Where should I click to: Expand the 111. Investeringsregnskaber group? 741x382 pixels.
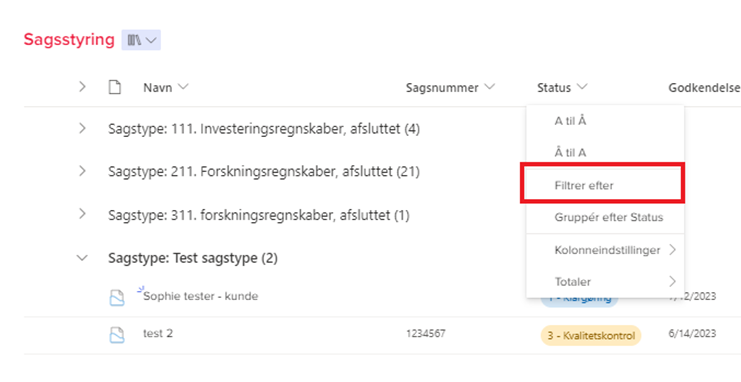click(x=82, y=129)
